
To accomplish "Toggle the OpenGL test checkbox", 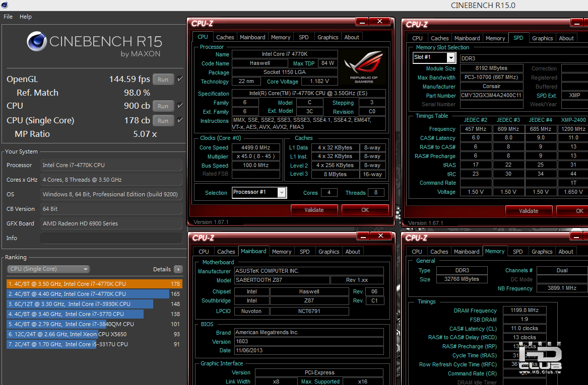I will 180,79.
